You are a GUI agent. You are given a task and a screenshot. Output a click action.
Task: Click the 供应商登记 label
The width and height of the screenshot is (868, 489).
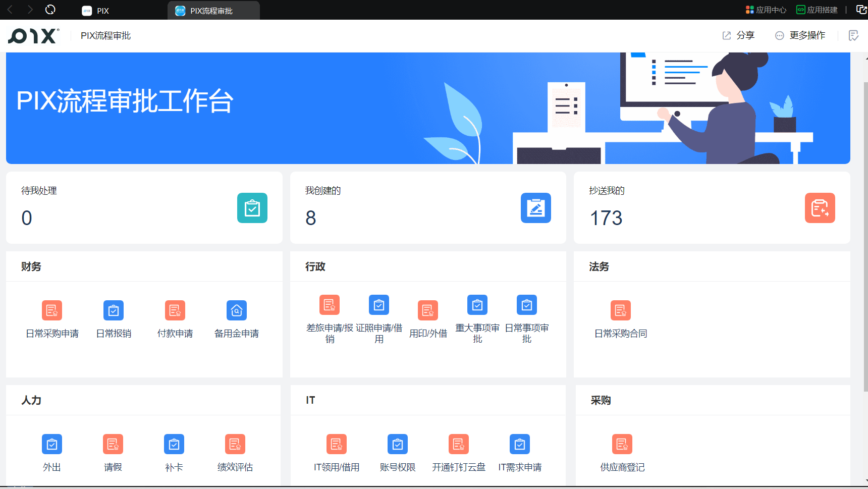pyautogui.click(x=622, y=467)
